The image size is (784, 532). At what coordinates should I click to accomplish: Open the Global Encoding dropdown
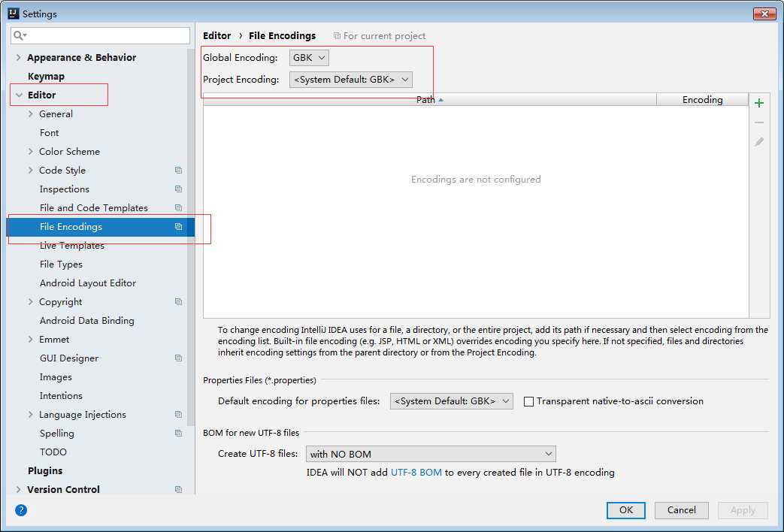pos(309,58)
